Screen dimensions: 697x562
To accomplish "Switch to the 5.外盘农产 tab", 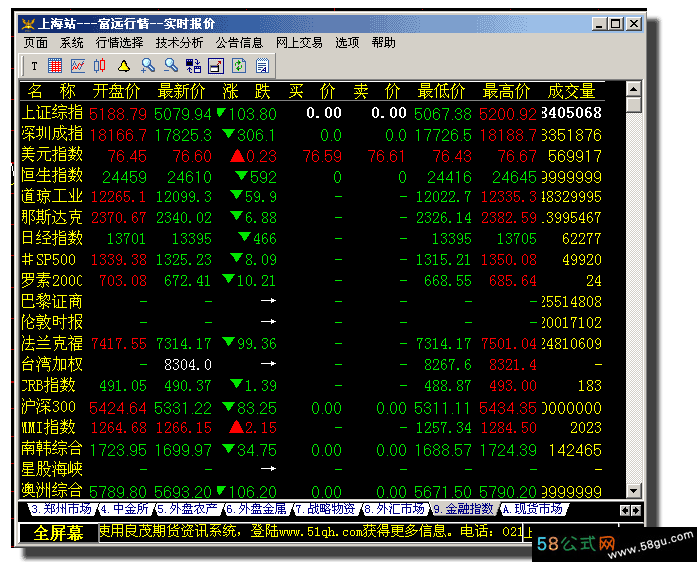I will click(187, 509).
